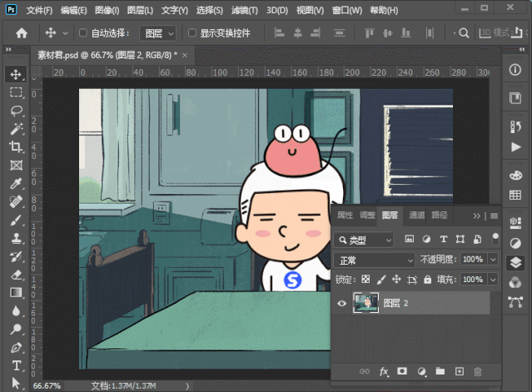Image resolution: width=532 pixels, height=392 pixels.
Task: Select the Lasso tool
Action: [x=16, y=111]
